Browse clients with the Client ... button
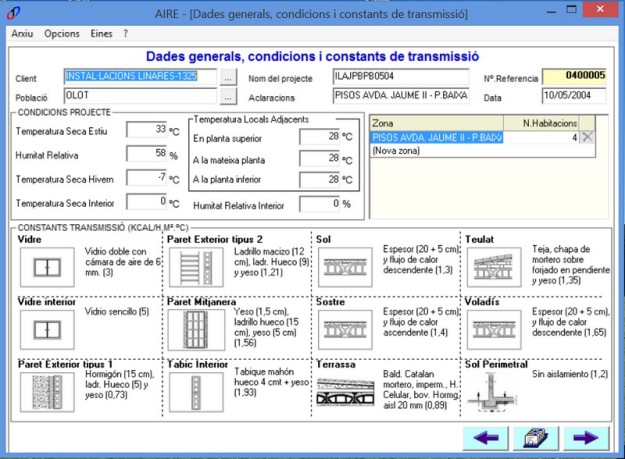The image size is (625, 459). tap(228, 77)
